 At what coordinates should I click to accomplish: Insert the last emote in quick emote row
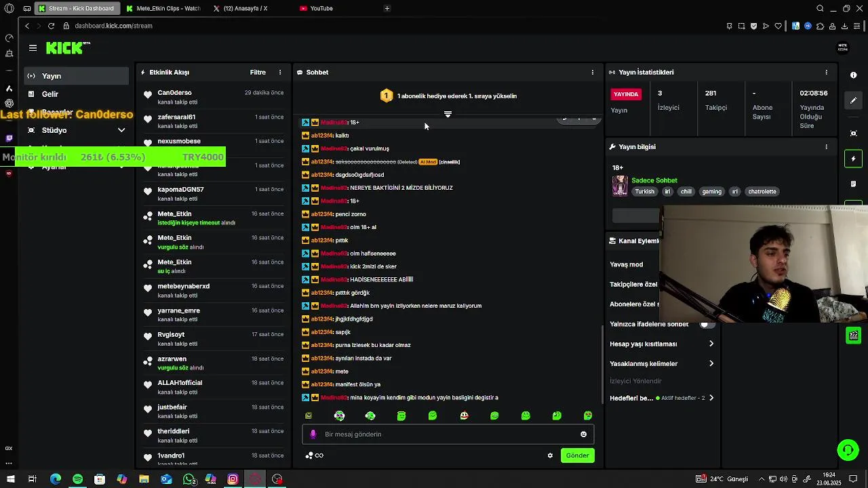(588, 415)
